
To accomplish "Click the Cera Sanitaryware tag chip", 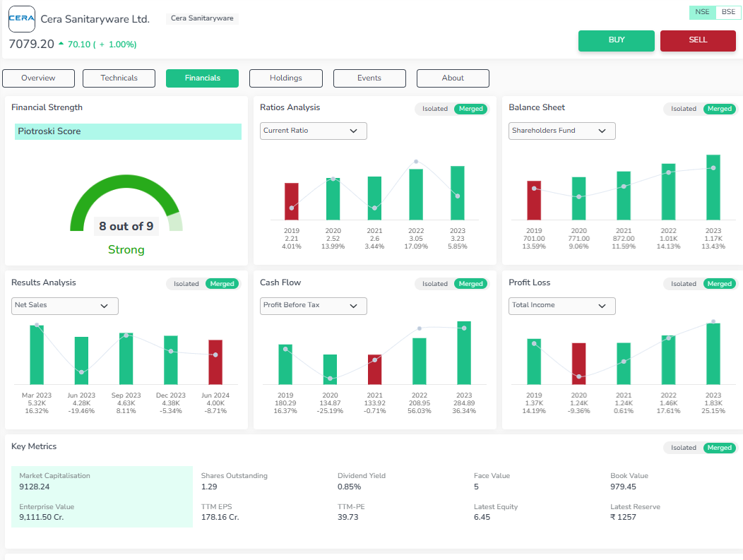I will click(x=202, y=18).
